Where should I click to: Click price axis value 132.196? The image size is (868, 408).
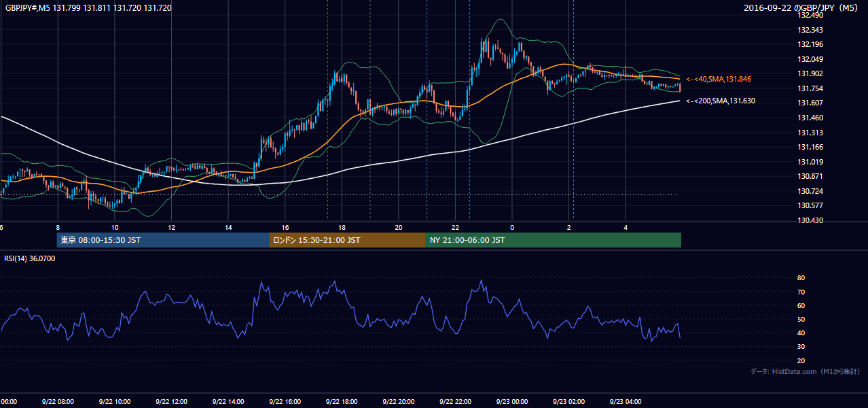[810, 45]
